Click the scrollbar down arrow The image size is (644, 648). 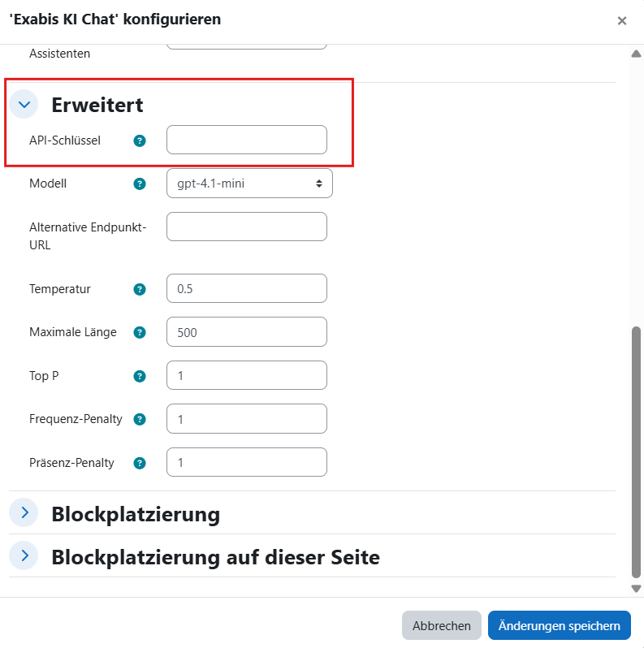tap(636, 589)
